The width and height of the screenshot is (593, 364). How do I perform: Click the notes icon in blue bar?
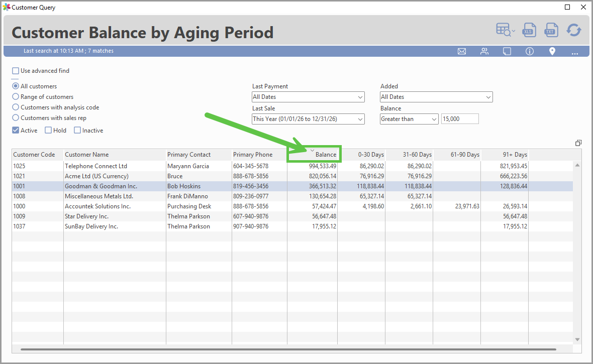(507, 51)
